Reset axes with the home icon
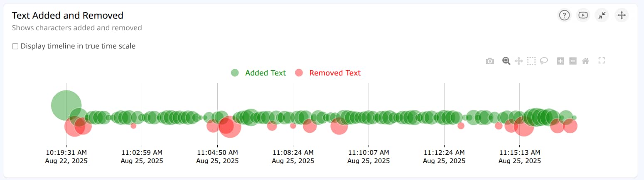The width and height of the screenshot is (644, 180). [x=585, y=61]
